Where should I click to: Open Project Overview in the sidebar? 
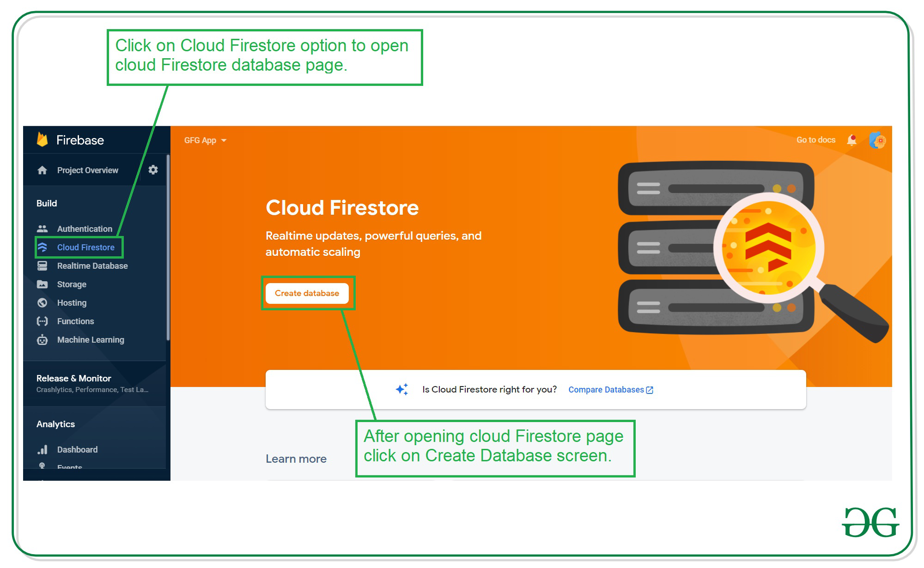tap(87, 170)
